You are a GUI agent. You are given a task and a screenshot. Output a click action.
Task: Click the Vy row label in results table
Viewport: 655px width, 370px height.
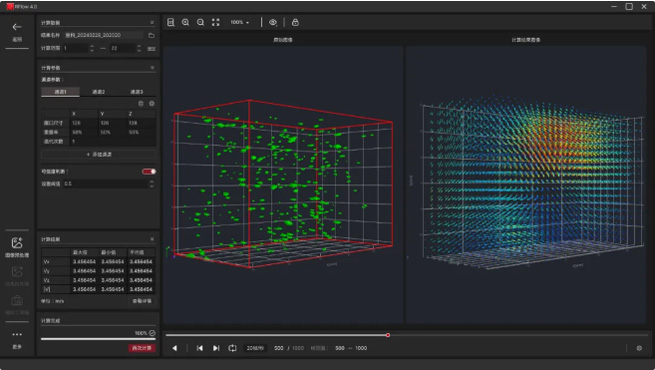[x=56, y=271]
